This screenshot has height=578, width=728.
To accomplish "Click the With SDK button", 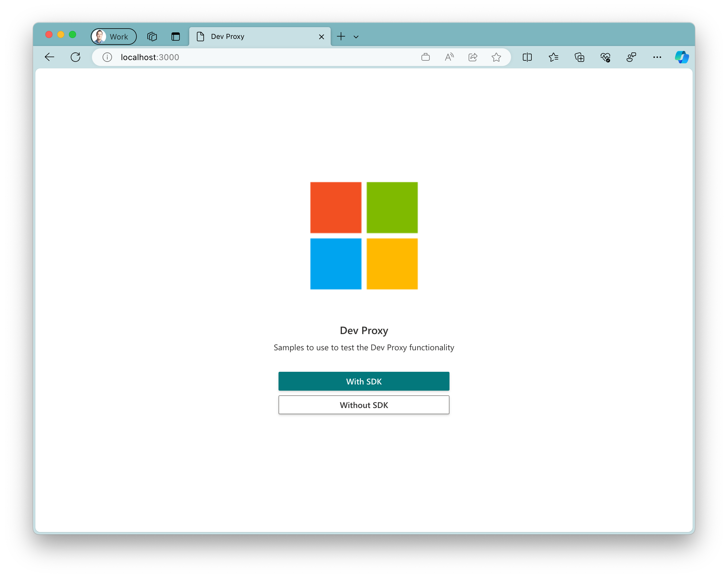I will 363,381.
